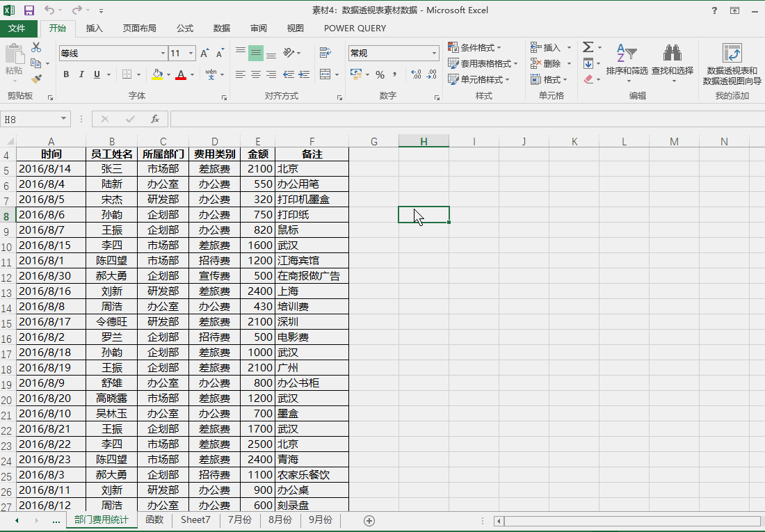Apply percent style with the % icon

380,74
